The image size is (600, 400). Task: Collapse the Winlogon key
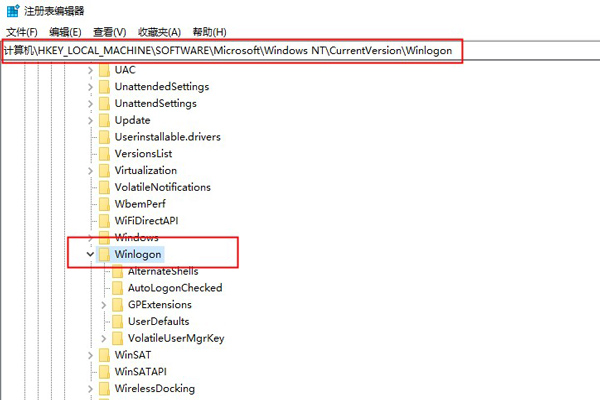pyautogui.click(x=90, y=254)
